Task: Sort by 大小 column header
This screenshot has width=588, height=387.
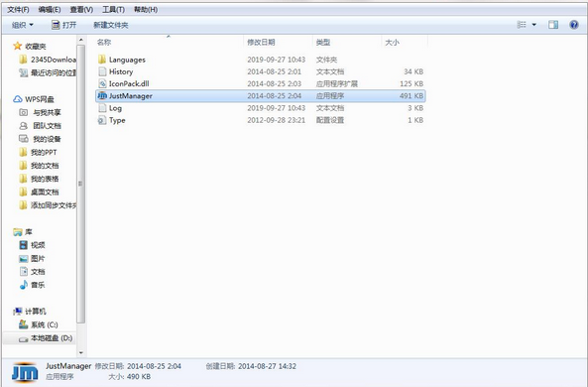Action: point(392,42)
